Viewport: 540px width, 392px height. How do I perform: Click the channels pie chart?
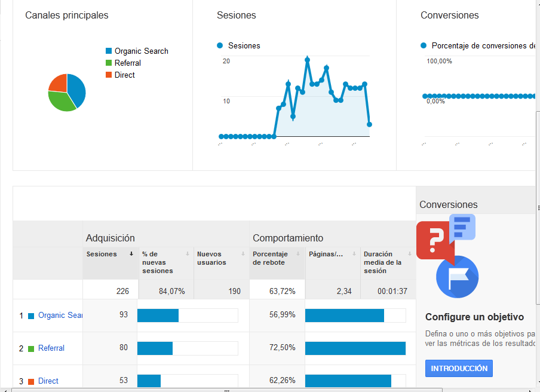click(x=67, y=92)
